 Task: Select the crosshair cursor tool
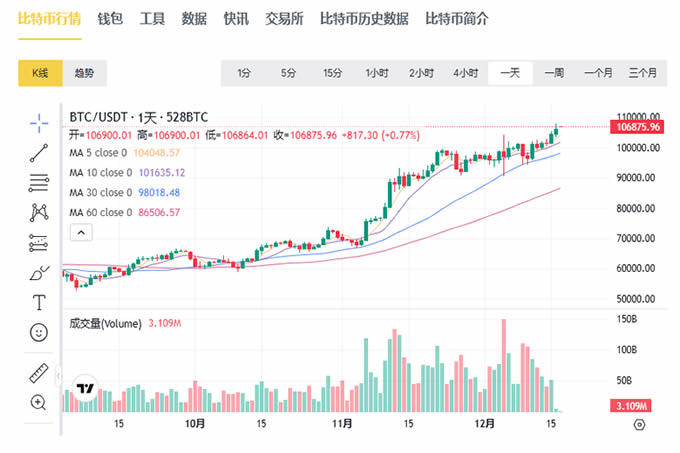click(x=39, y=122)
